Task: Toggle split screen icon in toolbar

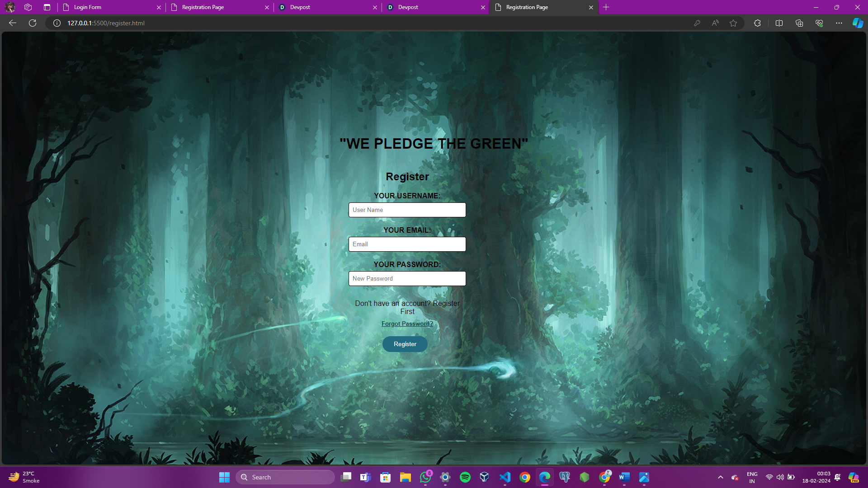Action: 779,23
